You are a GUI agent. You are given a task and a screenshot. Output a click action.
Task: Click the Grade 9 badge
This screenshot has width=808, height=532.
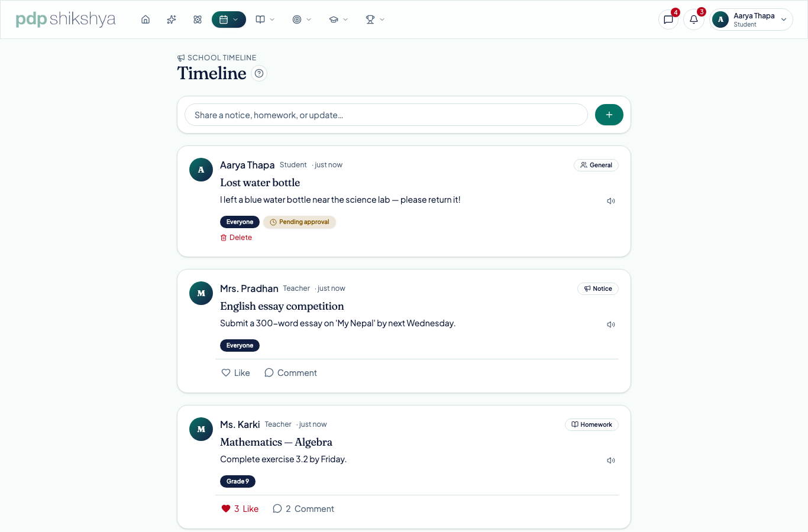pos(238,482)
